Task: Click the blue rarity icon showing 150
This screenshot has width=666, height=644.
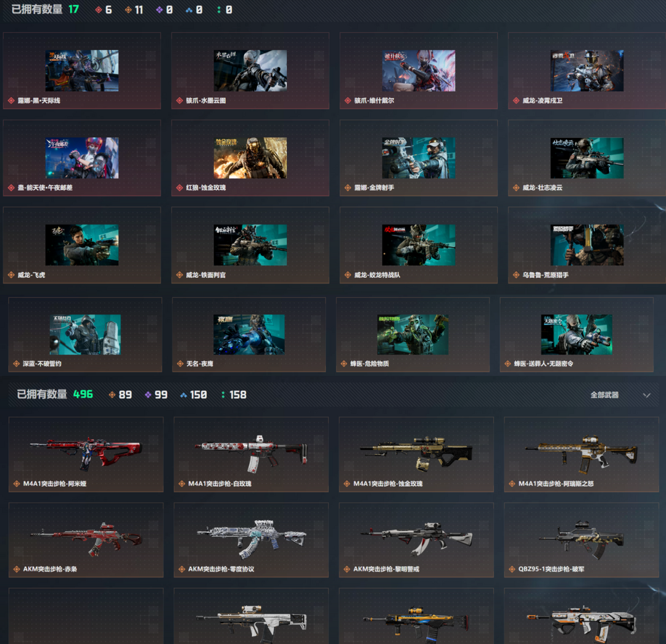Action: pos(184,395)
